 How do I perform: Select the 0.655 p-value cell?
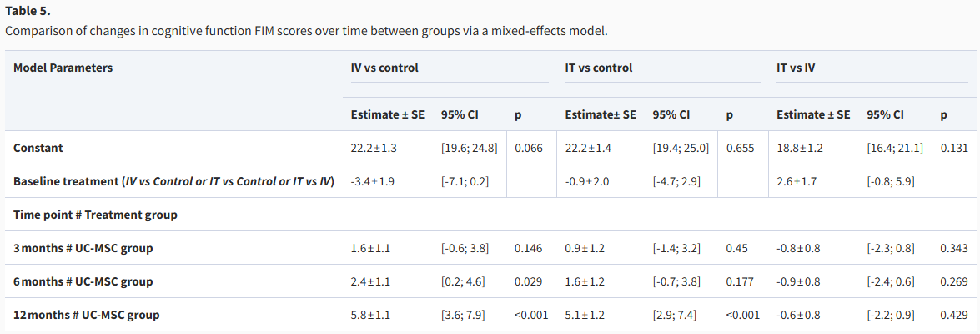(x=741, y=148)
